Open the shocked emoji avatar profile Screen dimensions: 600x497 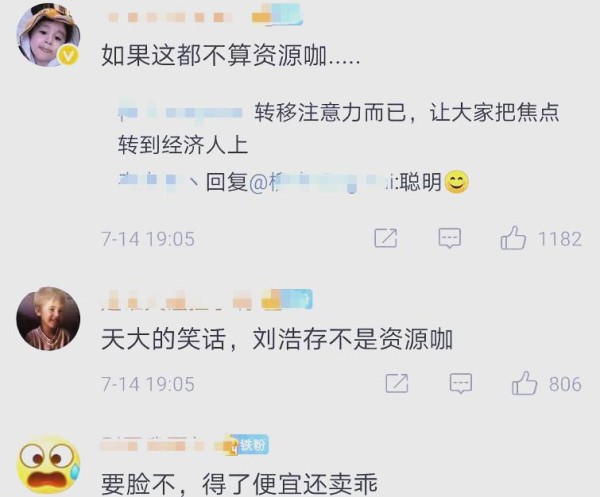(48, 464)
